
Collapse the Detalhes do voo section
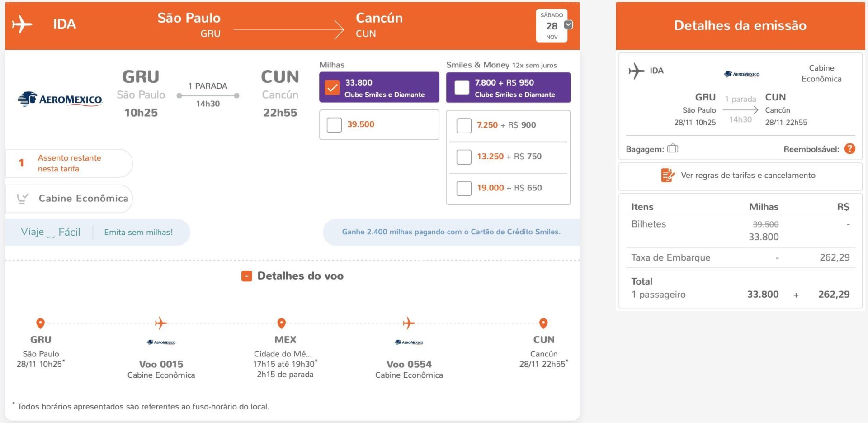(x=246, y=276)
